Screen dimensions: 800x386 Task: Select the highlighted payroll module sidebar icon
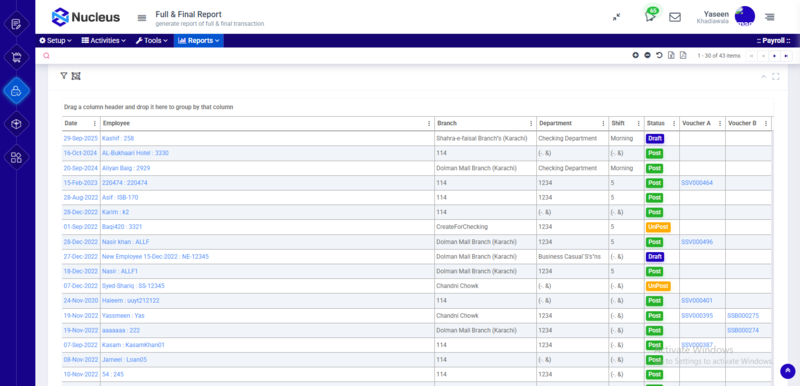(16, 91)
